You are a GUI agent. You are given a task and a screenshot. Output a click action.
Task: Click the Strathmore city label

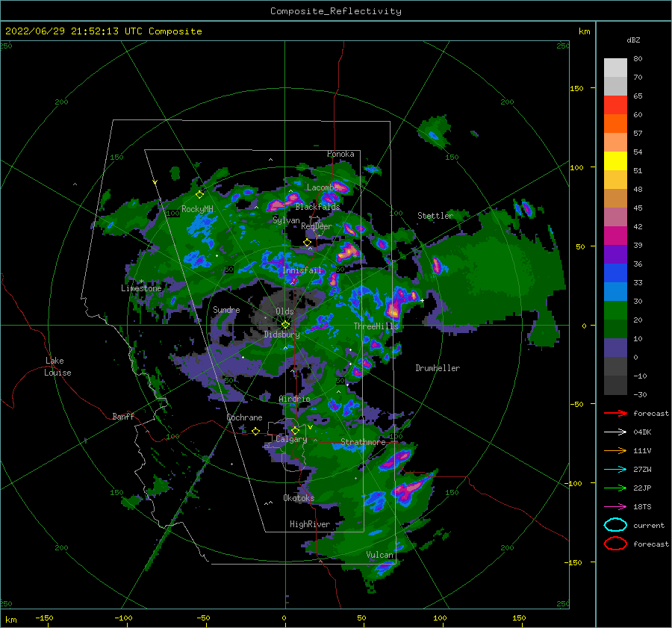tap(363, 442)
